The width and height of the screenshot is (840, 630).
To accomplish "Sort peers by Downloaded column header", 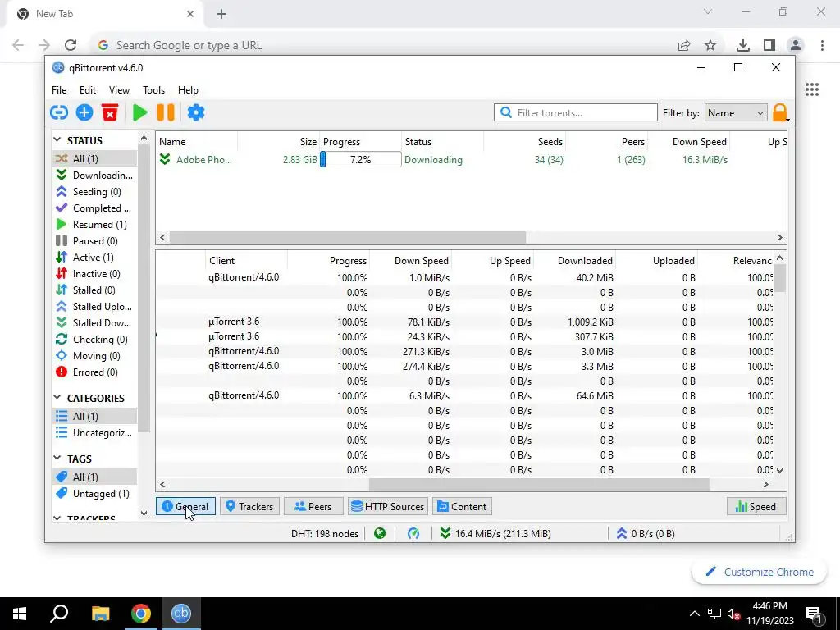I will tap(574, 260).
